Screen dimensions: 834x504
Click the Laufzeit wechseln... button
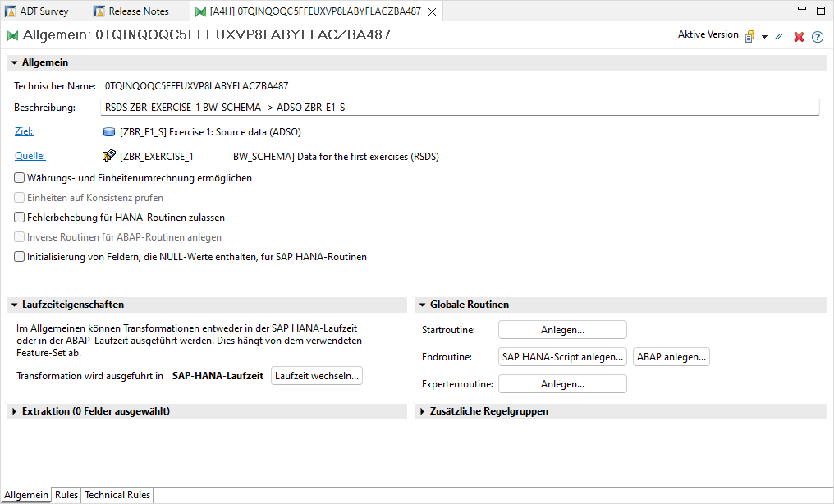317,375
